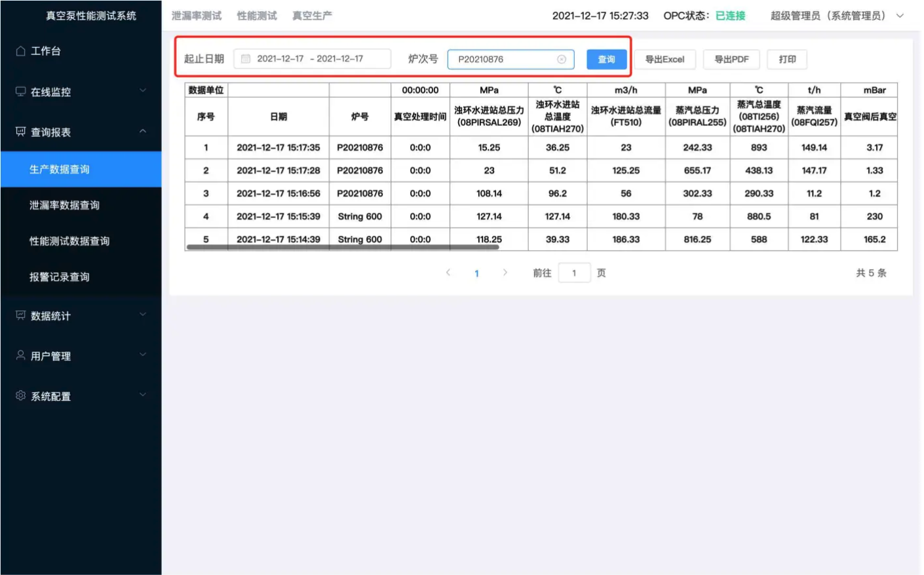Click the 导出PDF button
Screen dimensions: 924x575
[731, 60]
